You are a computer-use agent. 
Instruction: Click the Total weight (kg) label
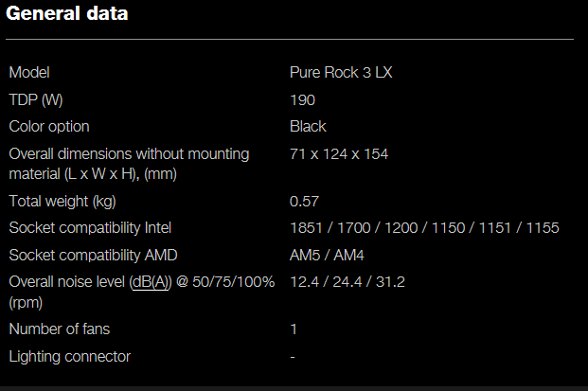point(62,202)
